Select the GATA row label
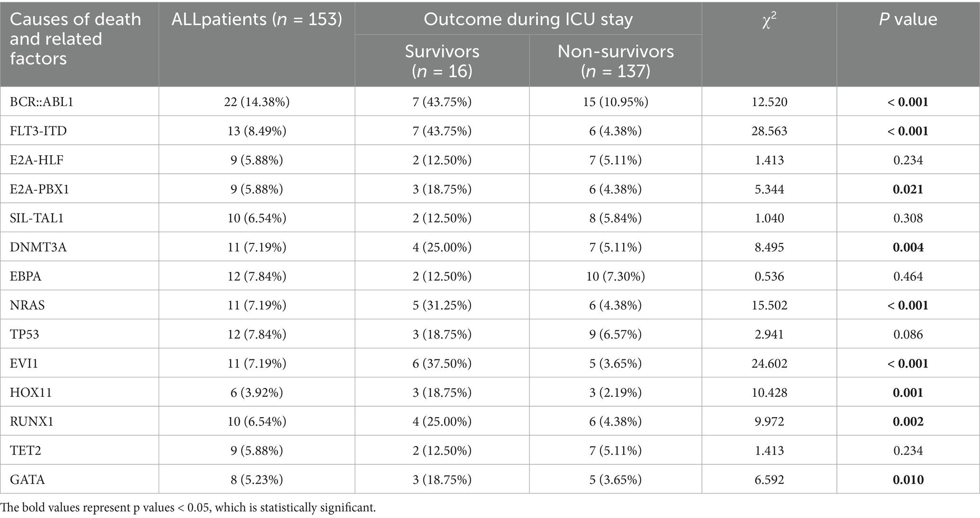Screen dimensions: 980x518 27,480
